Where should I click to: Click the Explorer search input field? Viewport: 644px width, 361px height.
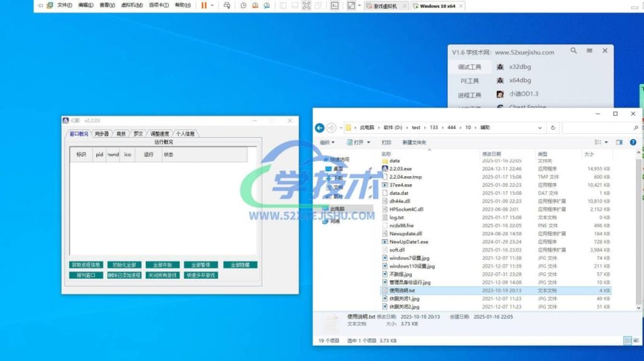[597, 128]
